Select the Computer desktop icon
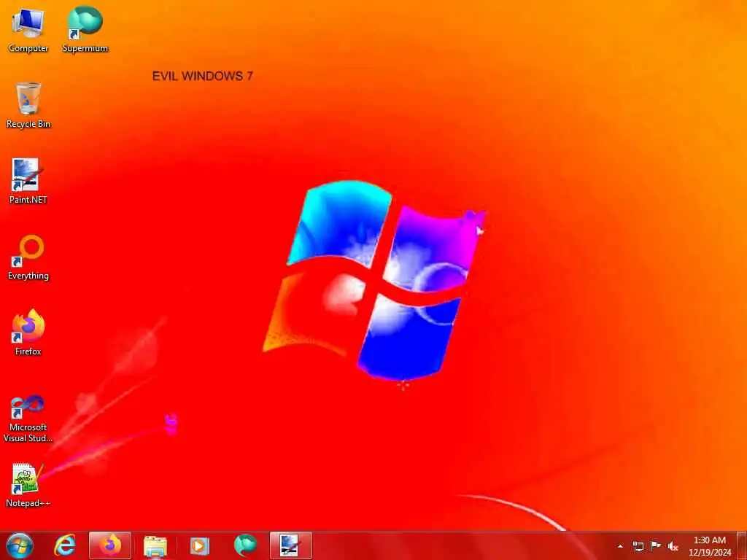747x560 pixels. 28,29
